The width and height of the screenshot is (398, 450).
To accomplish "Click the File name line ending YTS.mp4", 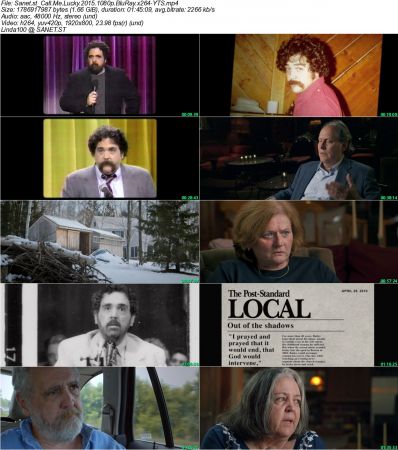I will (x=90, y=3).
